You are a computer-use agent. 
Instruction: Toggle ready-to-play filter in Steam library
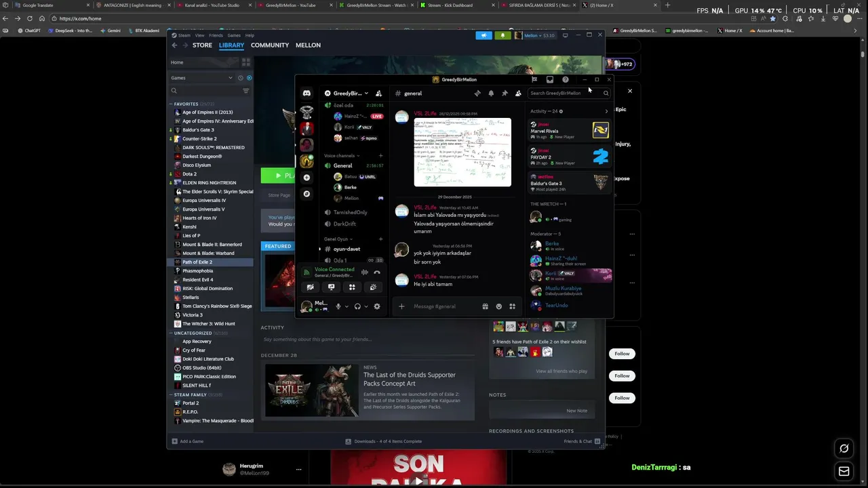point(249,78)
